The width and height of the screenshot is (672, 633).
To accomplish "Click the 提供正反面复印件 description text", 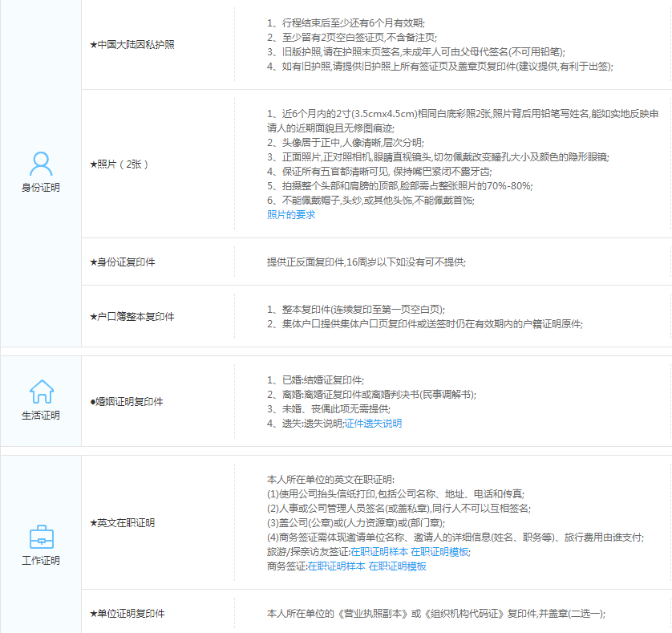I will 366,262.
